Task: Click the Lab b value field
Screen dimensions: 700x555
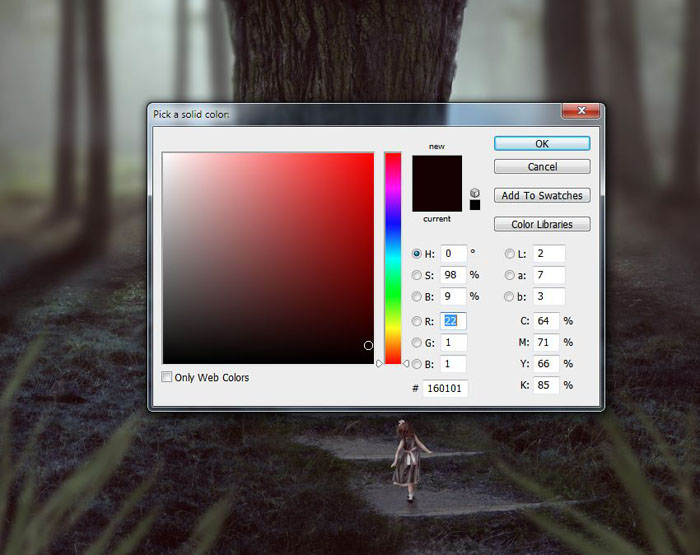Action: tap(549, 296)
